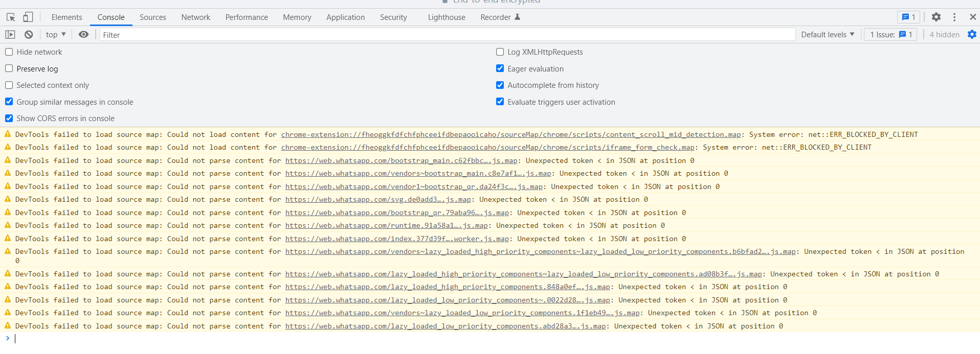Uncheck the Eager evaluation checkbox

click(x=500, y=68)
